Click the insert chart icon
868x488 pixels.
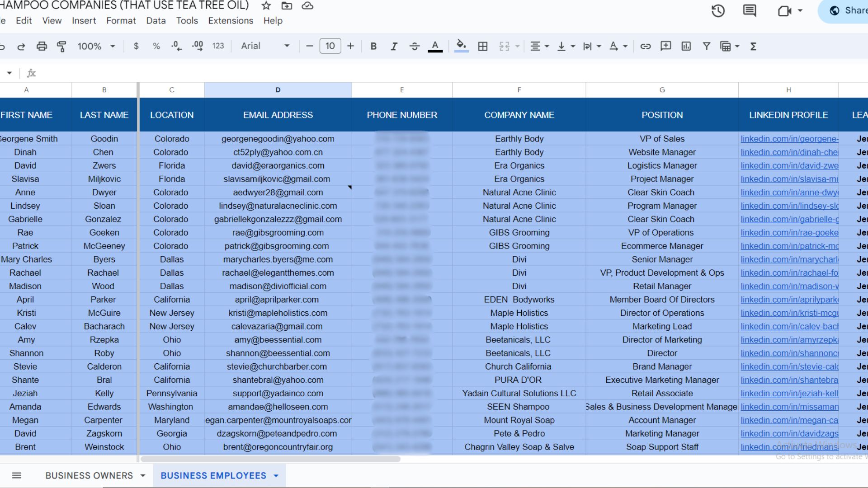686,46
